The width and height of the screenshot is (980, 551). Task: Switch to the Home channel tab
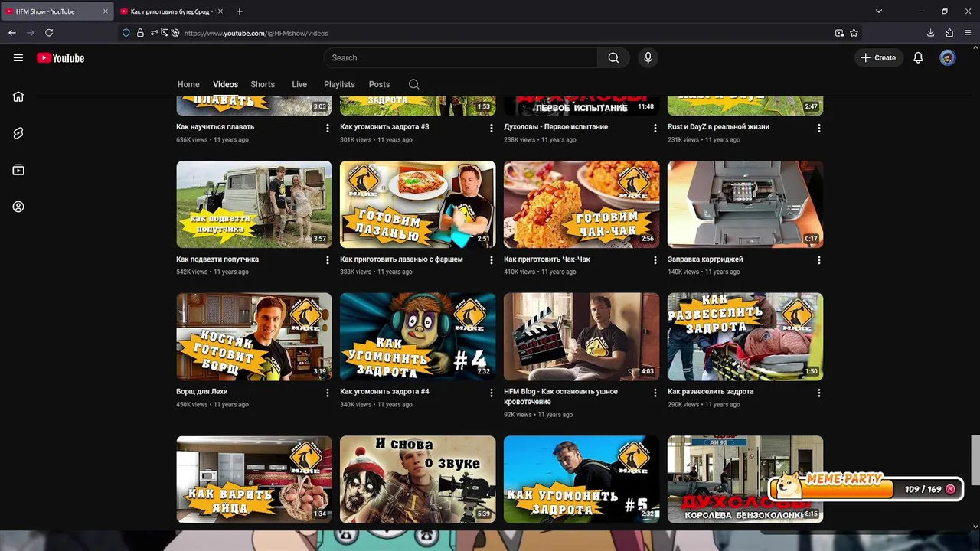click(x=188, y=84)
